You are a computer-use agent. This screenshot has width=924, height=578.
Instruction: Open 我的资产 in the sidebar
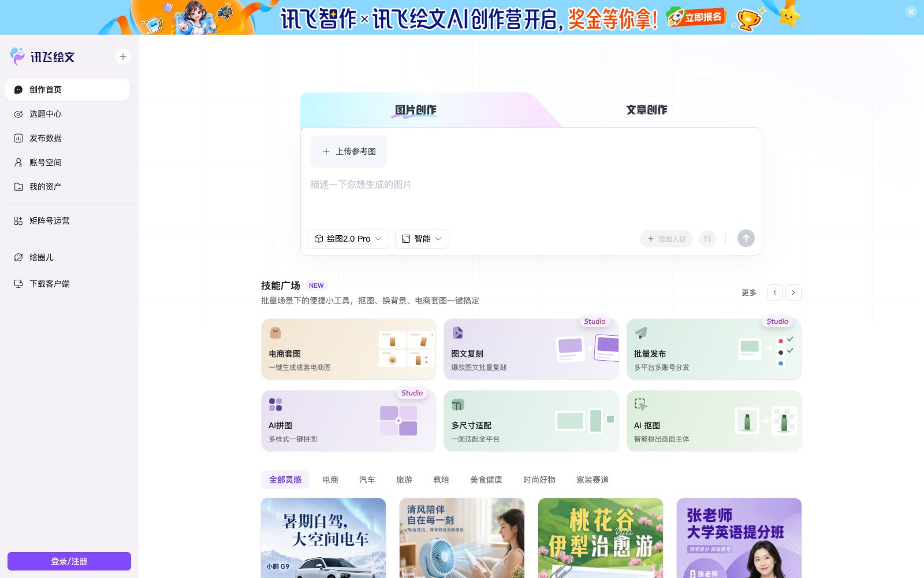(68, 187)
